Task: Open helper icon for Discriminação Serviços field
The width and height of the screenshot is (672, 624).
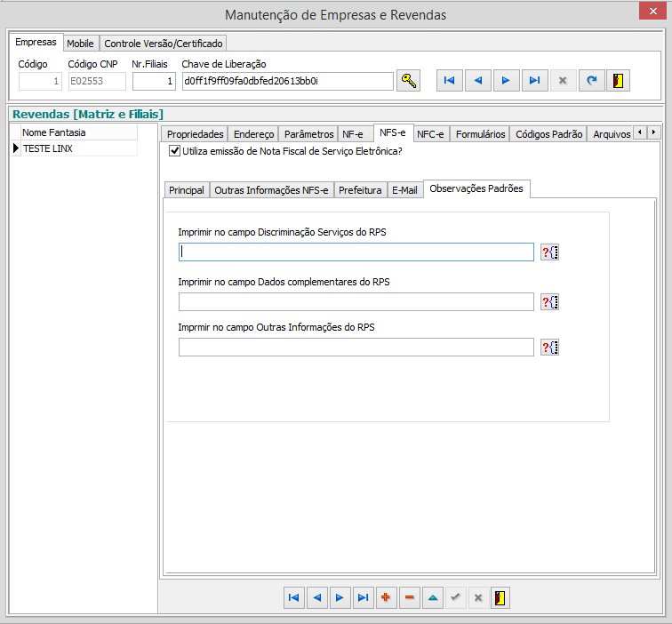Action: 549,252
